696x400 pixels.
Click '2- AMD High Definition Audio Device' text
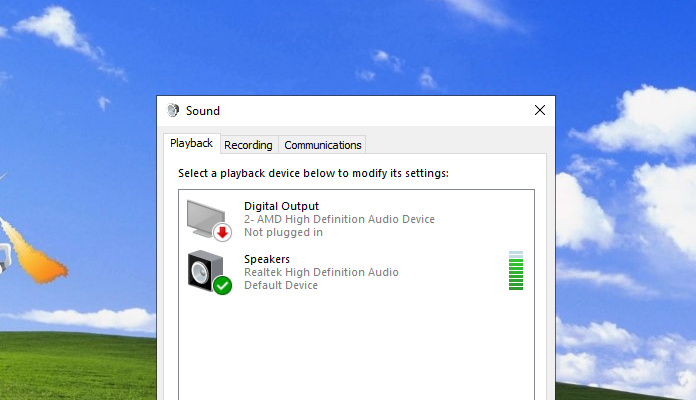[339, 219]
